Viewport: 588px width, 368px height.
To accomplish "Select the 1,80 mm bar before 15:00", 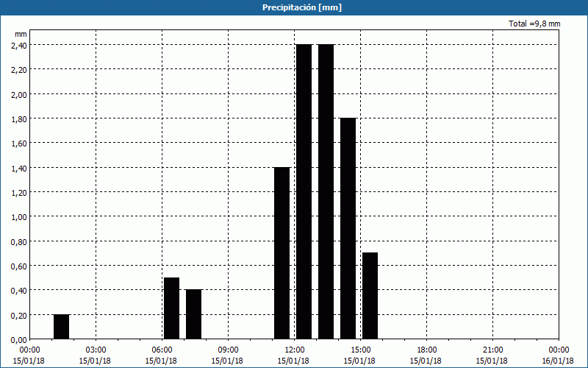I will pos(348,229).
